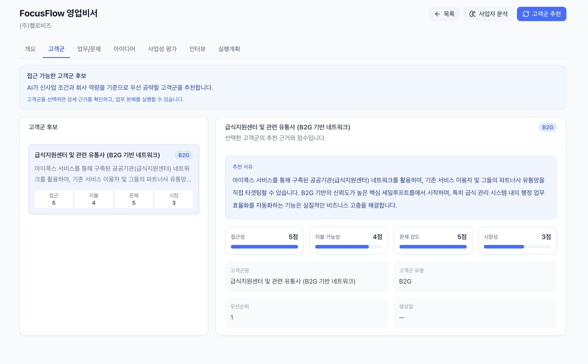Click the 우선순위 value 1
588x364 pixels.
click(x=232, y=317)
